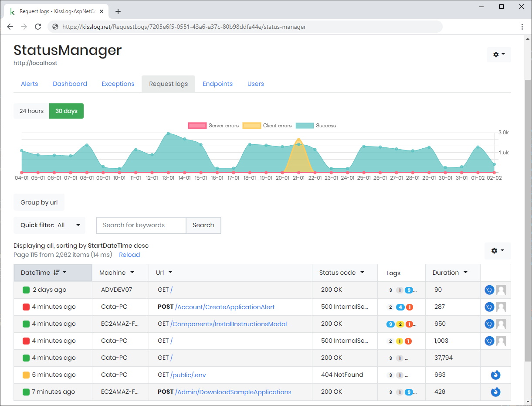This screenshot has width=532, height=406.
Task: Click the browser back arrow
Action: 10,27
